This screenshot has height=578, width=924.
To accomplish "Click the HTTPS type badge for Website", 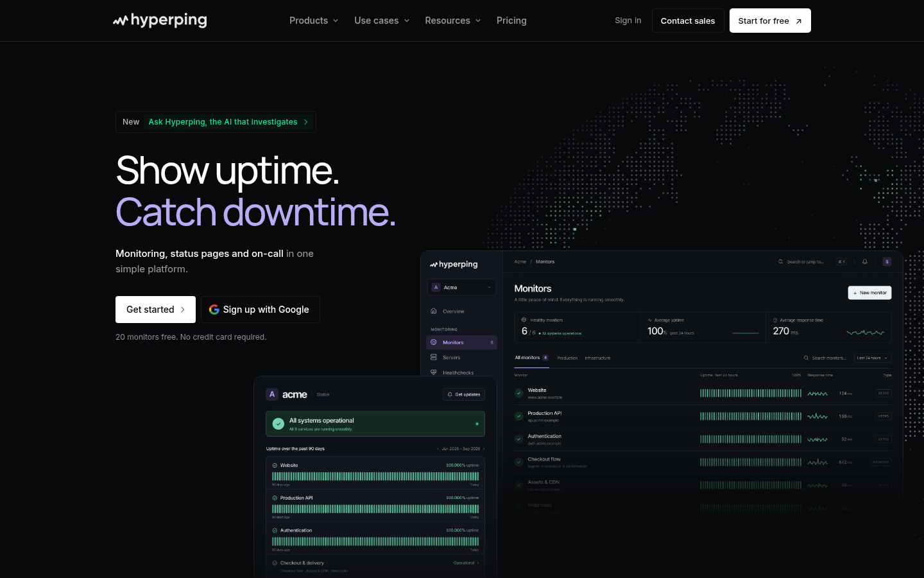I will (x=884, y=393).
